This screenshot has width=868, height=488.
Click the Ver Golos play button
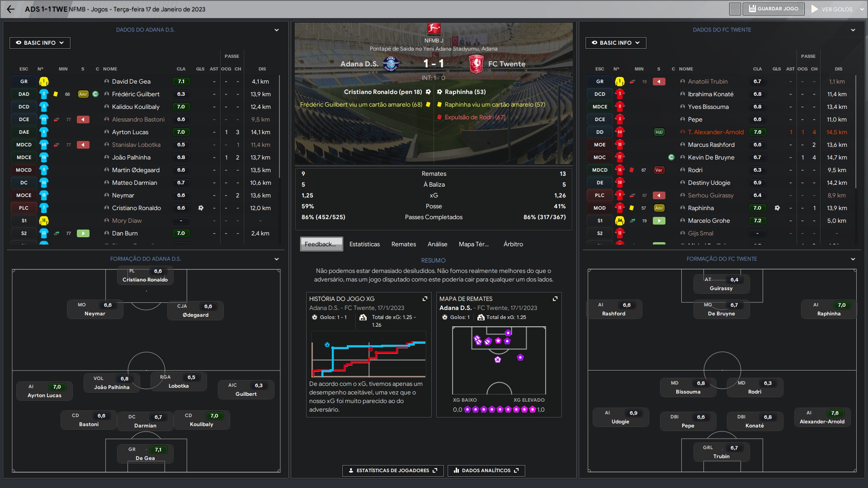point(831,9)
